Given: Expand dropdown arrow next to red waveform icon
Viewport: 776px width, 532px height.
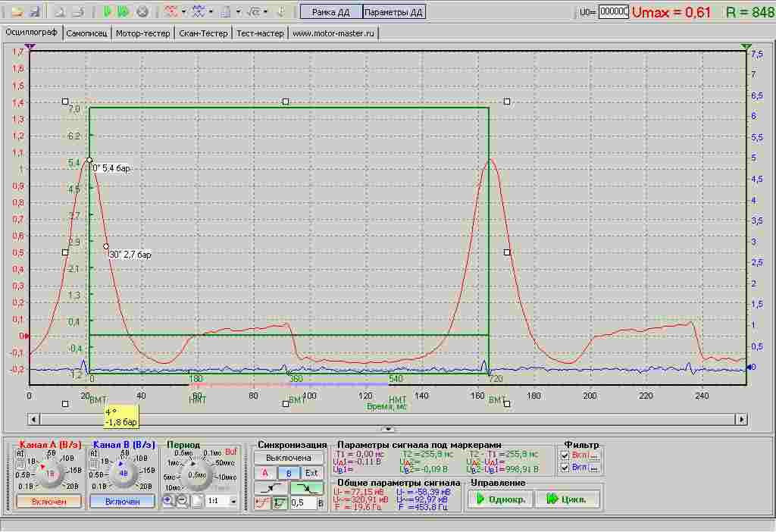Looking at the screenshot, I should 184,11.
